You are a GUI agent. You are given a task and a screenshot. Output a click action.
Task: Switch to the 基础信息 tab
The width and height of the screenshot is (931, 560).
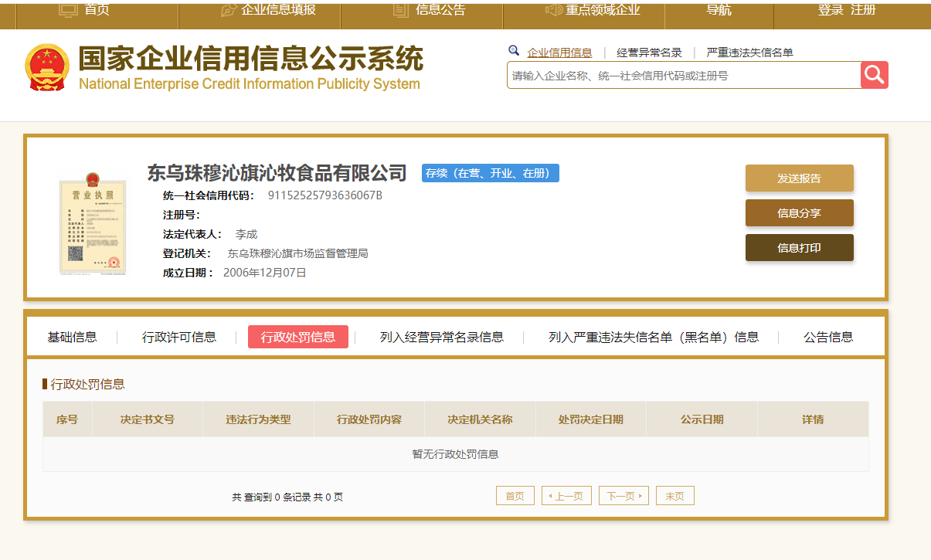pos(73,337)
